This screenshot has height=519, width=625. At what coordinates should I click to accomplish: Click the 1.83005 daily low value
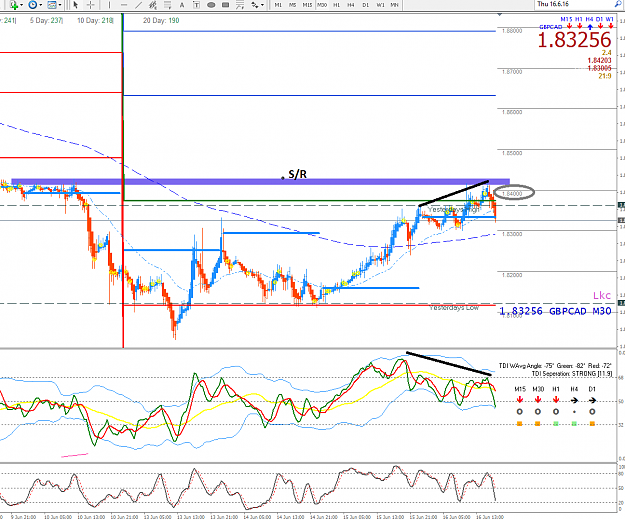pos(599,68)
